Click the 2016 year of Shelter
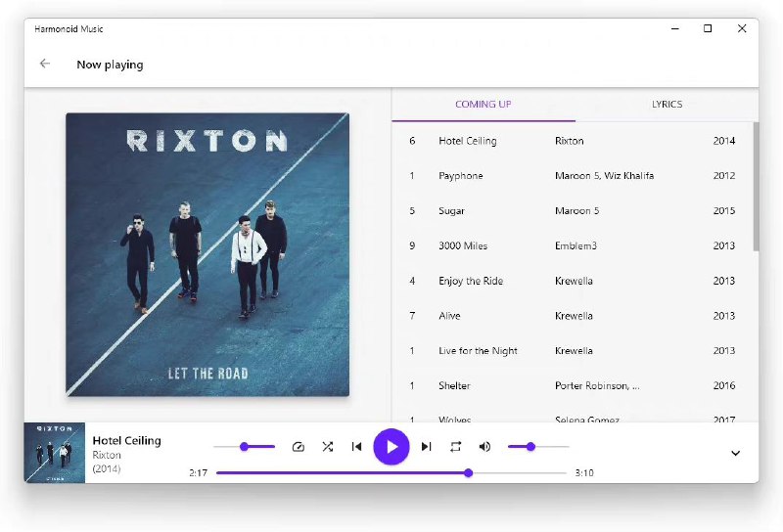 [x=724, y=385]
